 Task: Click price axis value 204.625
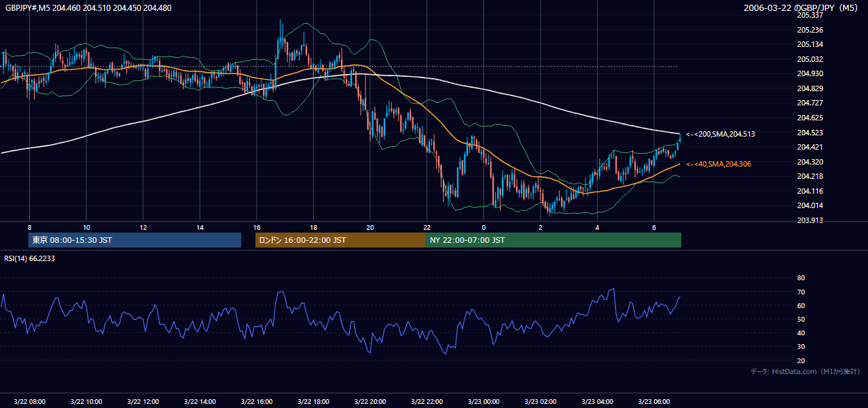(x=810, y=118)
